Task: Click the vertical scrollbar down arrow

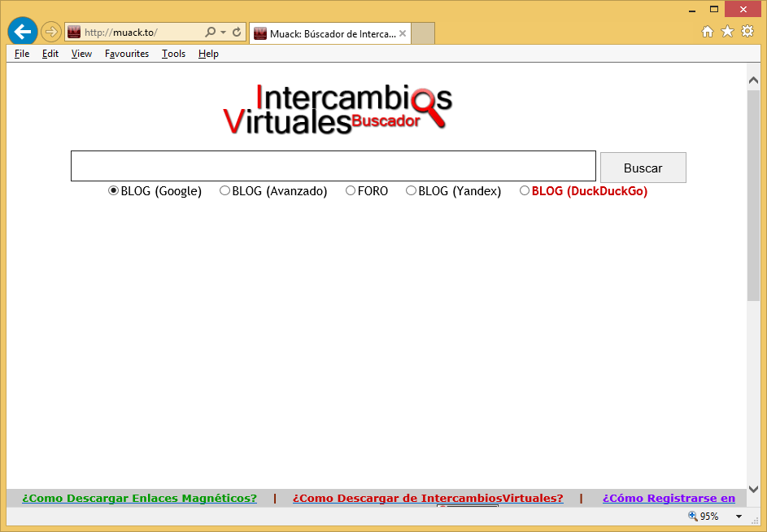Action: tap(753, 489)
